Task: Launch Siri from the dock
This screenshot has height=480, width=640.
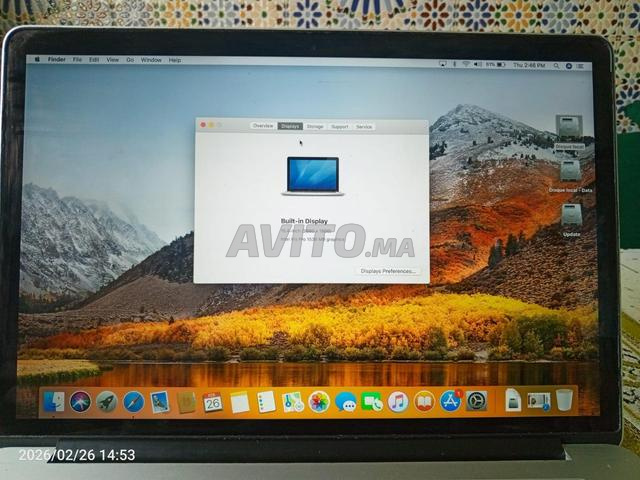Action: (x=81, y=402)
